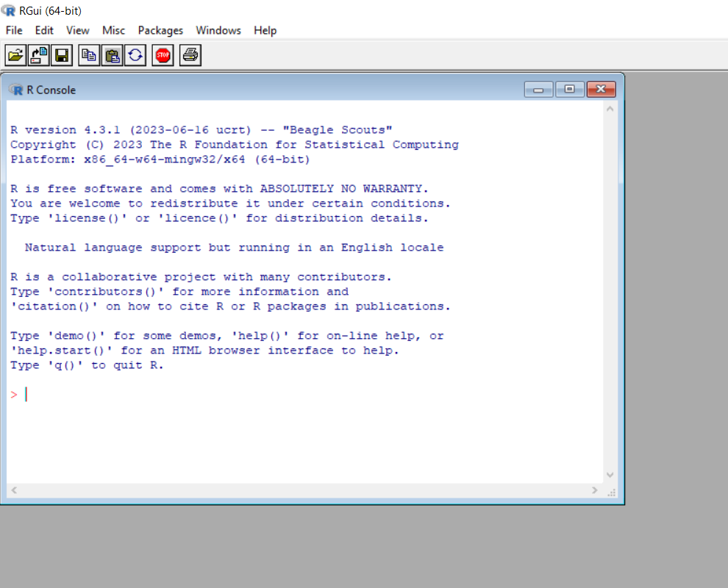The image size is (728, 588).
Task: Click the R logo in RGui title bar
Action: (8, 10)
